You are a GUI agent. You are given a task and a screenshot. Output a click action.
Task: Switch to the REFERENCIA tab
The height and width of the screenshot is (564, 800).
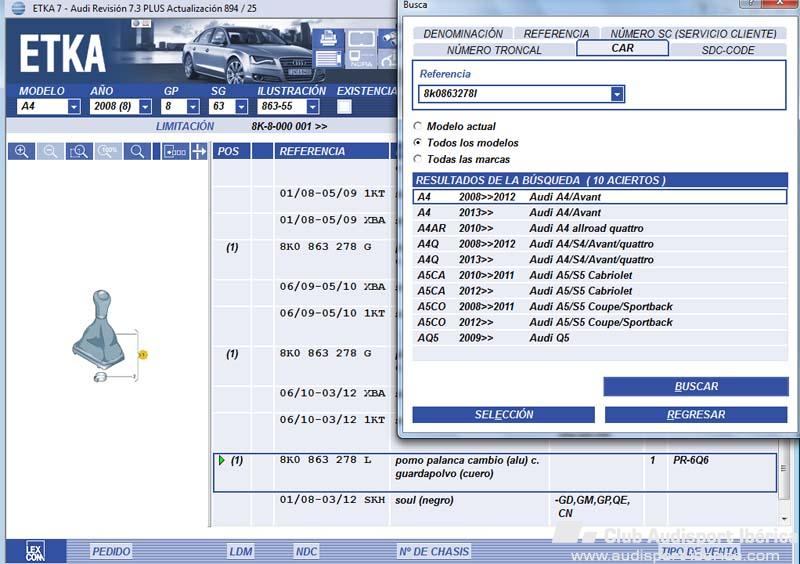point(556,34)
